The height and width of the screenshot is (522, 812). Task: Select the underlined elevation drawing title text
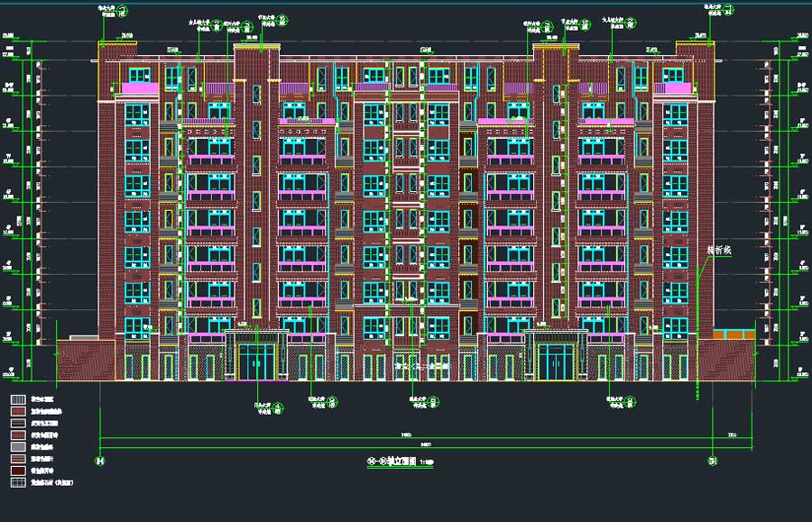click(400, 461)
